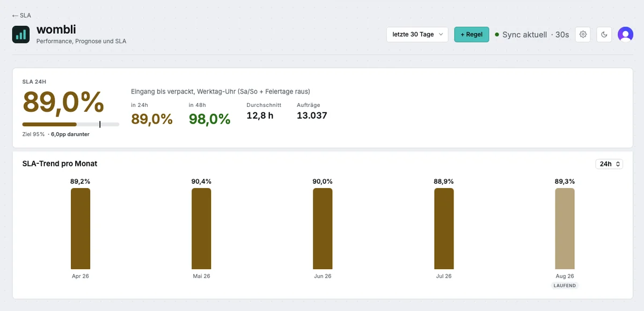
Task: Click the Apr 26 bar in the trend chart
Action: point(80,228)
